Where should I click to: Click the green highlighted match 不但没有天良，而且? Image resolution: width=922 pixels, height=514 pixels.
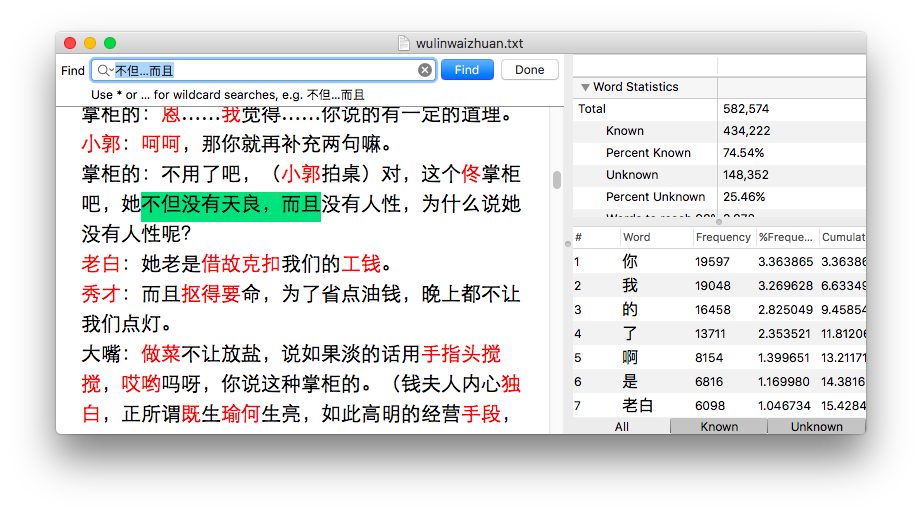pos(230,205)
